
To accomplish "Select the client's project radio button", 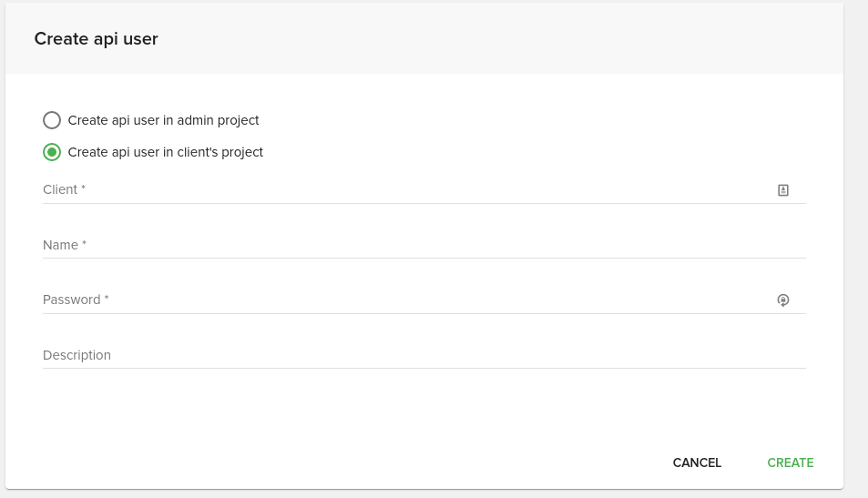I will click(52, 152).
